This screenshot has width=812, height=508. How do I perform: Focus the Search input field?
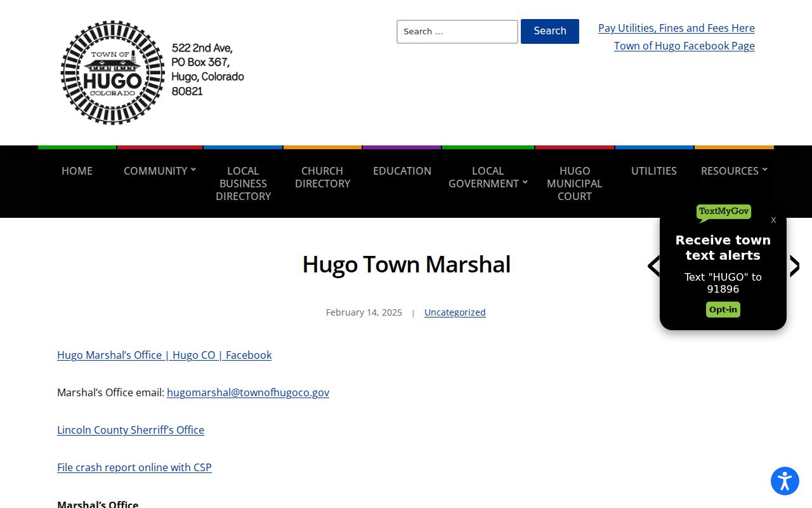[457, 32]
